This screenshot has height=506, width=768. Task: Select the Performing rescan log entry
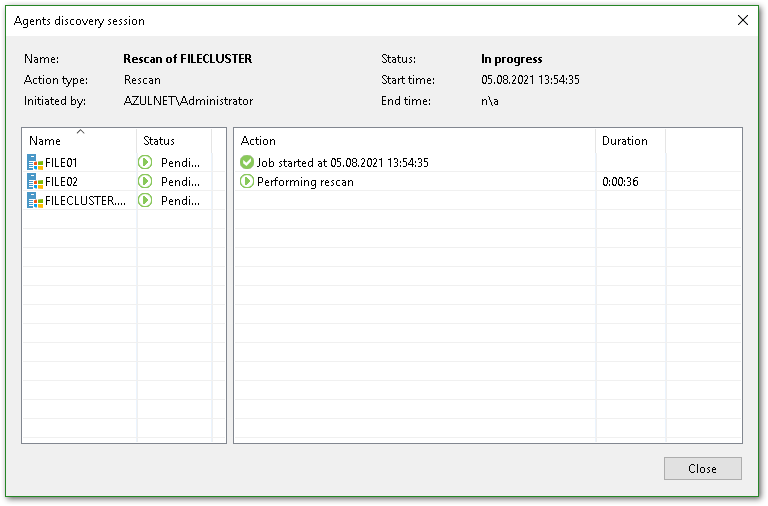pyautogui.click(x=305, y=182)
